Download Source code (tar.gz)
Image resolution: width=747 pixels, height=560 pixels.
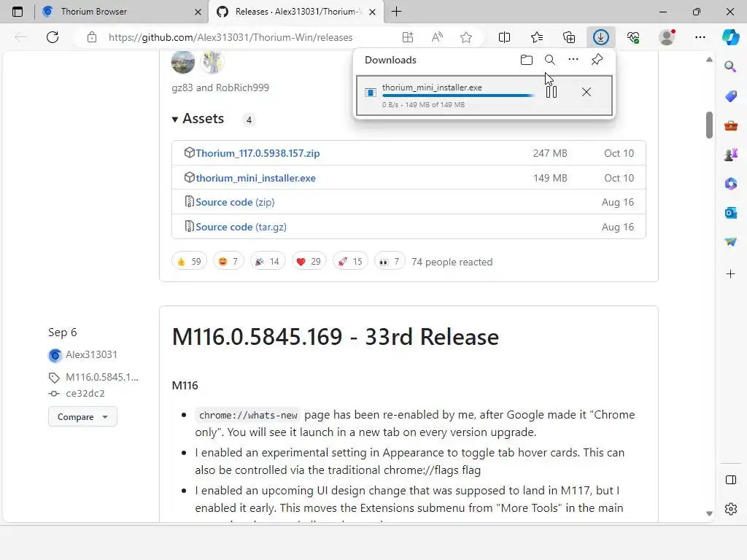coord(241,227)
